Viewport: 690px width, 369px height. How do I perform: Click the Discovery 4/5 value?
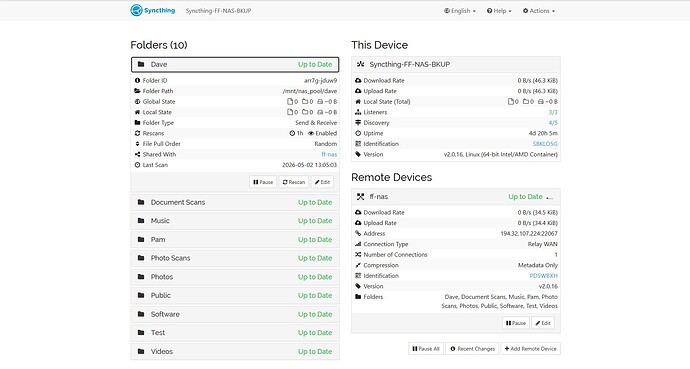point(553,123)
